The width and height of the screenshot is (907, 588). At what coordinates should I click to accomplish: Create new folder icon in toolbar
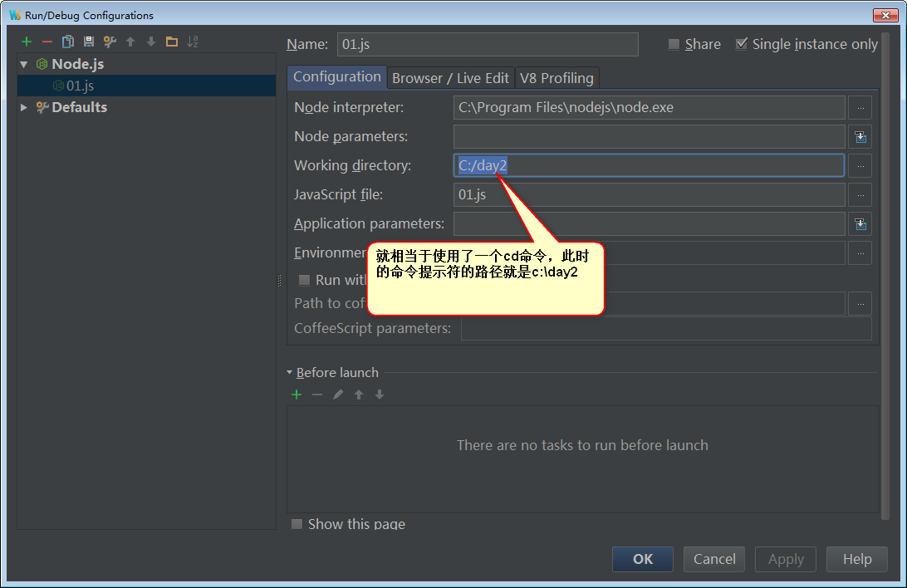pos(172,42)
